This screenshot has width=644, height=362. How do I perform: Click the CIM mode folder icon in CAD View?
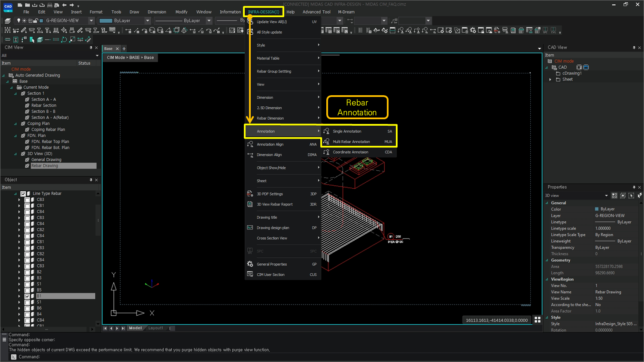550,61
